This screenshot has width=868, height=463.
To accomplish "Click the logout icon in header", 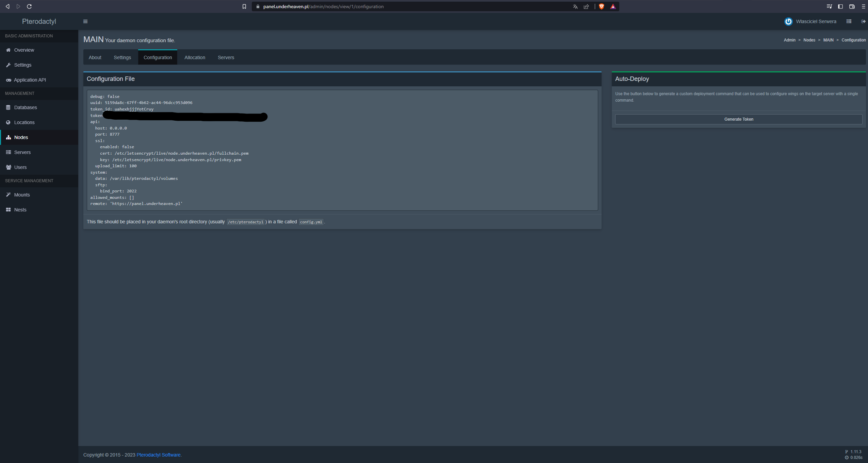I will pos(863,21).
